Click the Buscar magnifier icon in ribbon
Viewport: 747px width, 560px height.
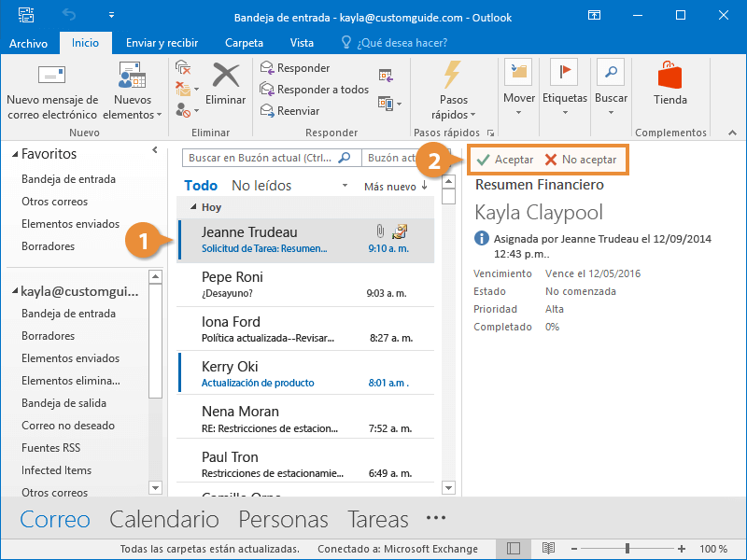pyautogui.click(x=611, y=72)
